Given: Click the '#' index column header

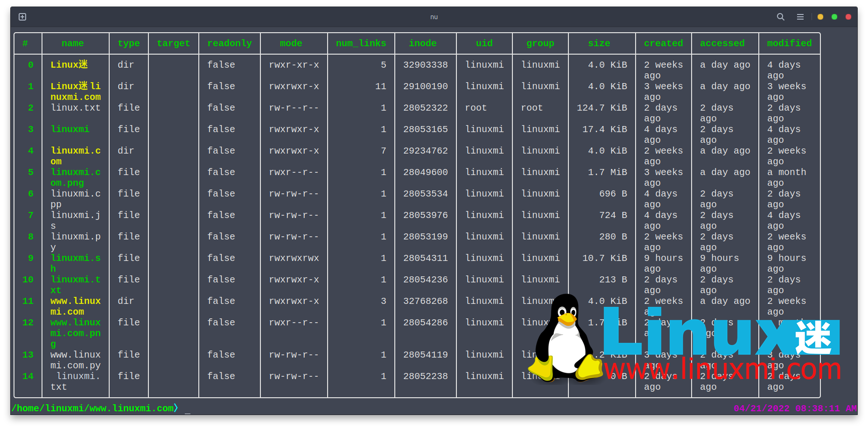Looking at the screenshot, I should [25, 43].
